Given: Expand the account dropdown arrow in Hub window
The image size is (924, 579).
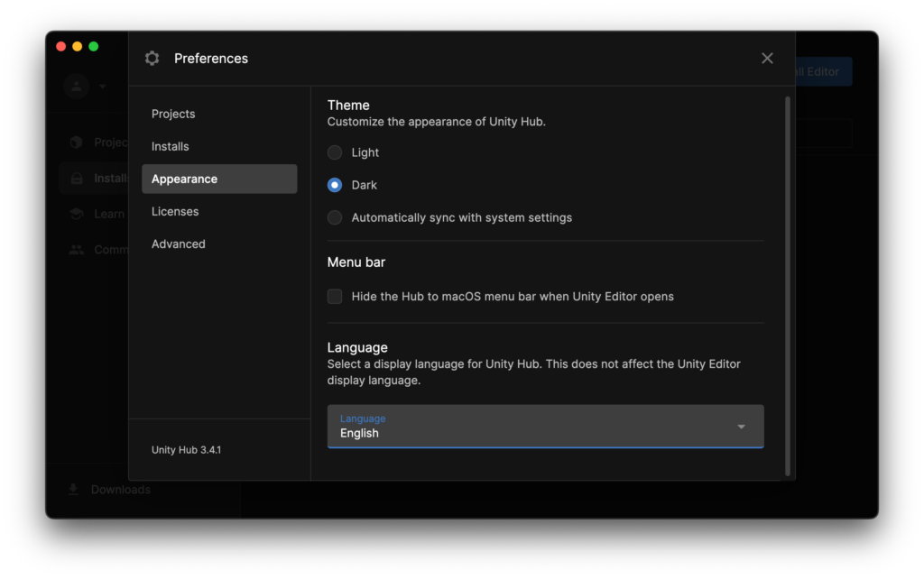Looking at the screenshot, I should pos(103,86).
